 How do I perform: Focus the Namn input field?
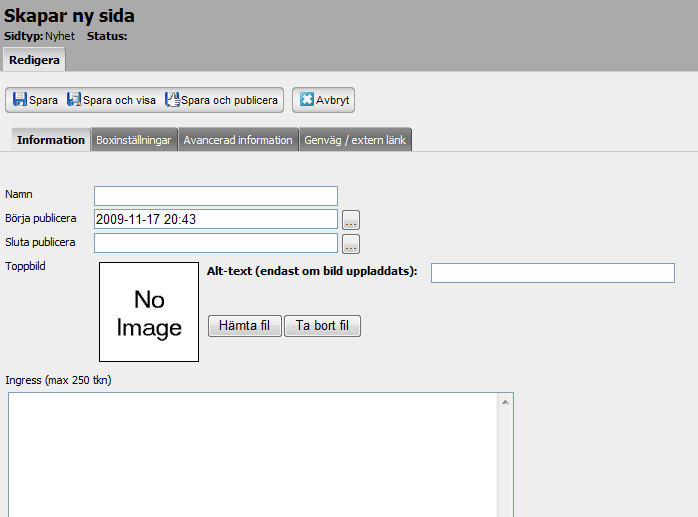pyautogui.click(x=216, y=196)
